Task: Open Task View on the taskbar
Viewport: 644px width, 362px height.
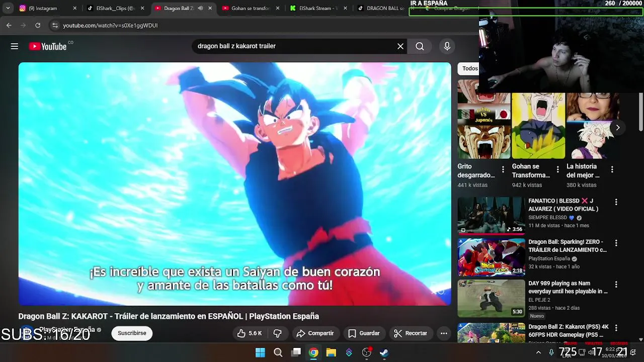Action: pyautogui.click(x=296, y=352)
